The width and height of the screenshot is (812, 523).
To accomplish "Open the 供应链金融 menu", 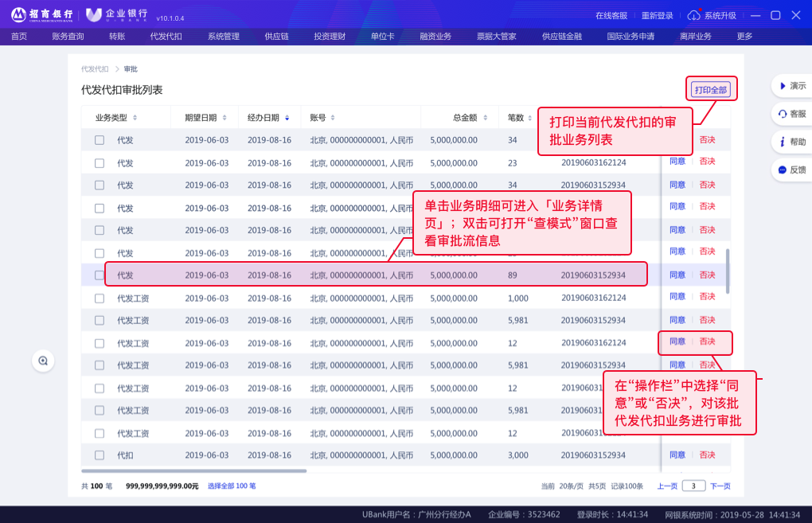I will tap(562, 37).
